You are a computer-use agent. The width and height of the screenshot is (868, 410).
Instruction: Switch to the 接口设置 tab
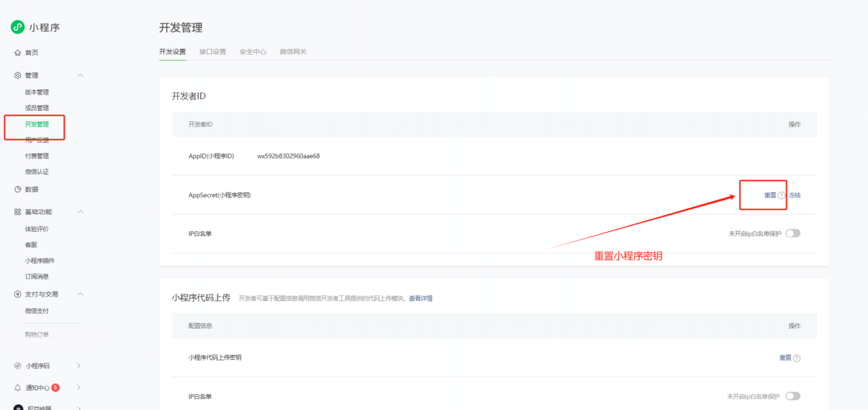coord(213,52)
